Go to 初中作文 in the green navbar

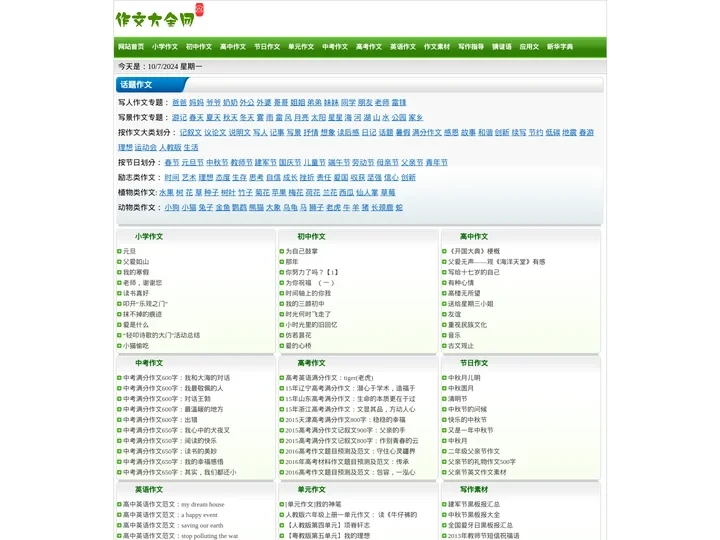click(199, 47)
